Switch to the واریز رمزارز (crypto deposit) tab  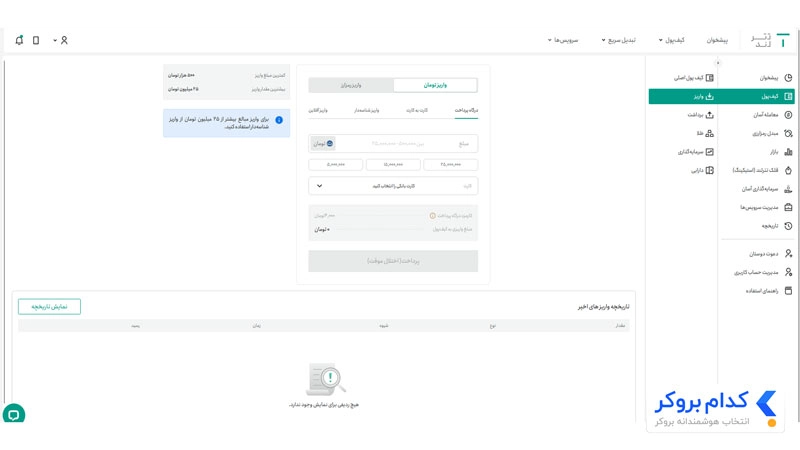351,85
